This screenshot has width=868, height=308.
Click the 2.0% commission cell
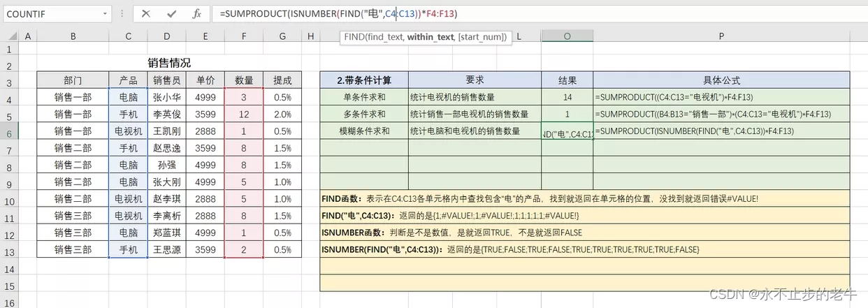click(282, 115)
